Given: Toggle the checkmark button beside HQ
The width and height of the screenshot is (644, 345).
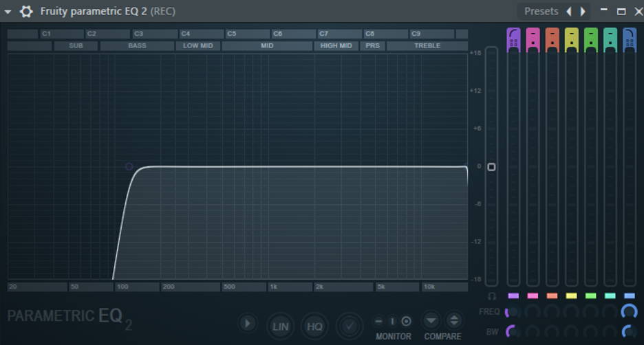Looking at the screenshot, I should [x=349, y=326].
